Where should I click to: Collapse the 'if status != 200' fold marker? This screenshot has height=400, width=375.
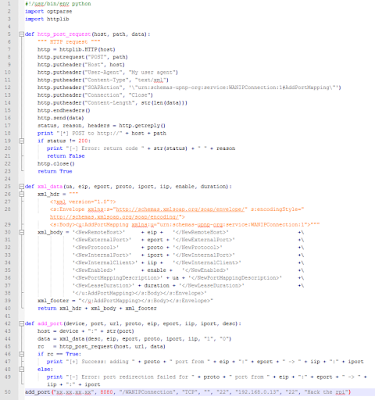coord(22,141)
